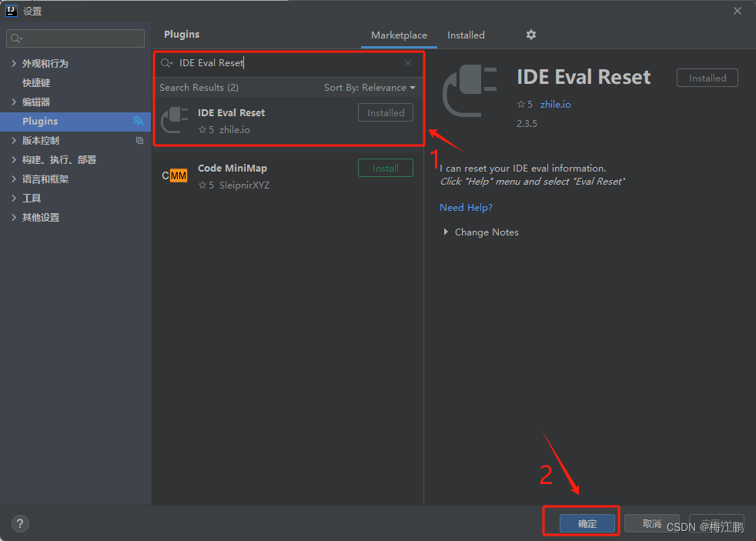Click the "I can reset your IDE eval information" text

[523, 168]
